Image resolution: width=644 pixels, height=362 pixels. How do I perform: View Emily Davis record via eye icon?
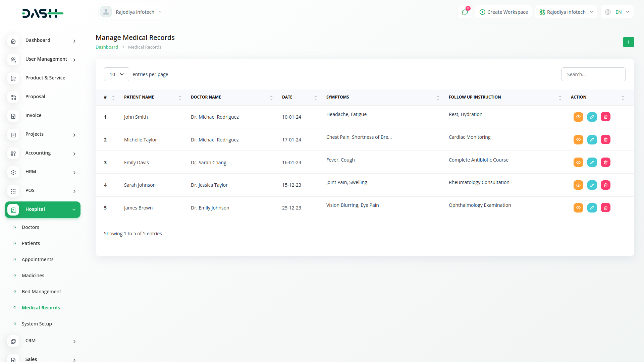click(578, 163)
